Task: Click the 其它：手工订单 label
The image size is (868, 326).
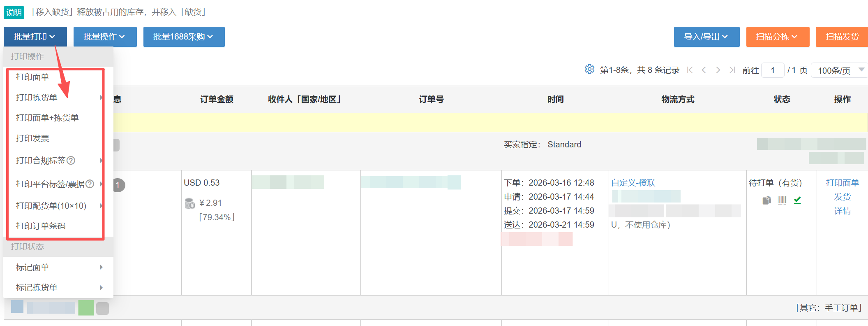Action: tap(829, 308)
